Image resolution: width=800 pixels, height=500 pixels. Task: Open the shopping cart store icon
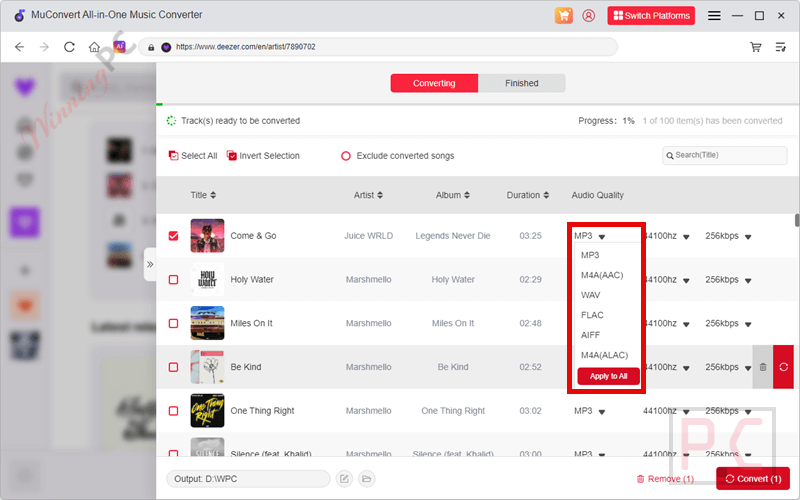pyautogui.click(x=563, y=16)
